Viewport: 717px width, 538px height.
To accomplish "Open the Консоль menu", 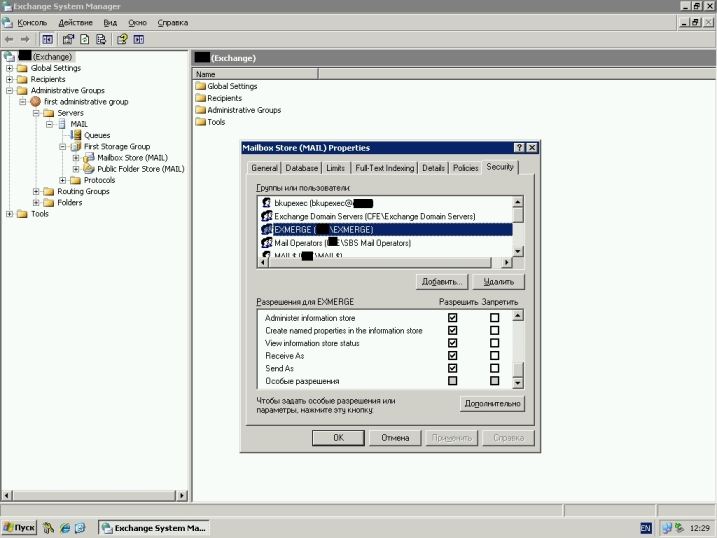I will [32, 23].
